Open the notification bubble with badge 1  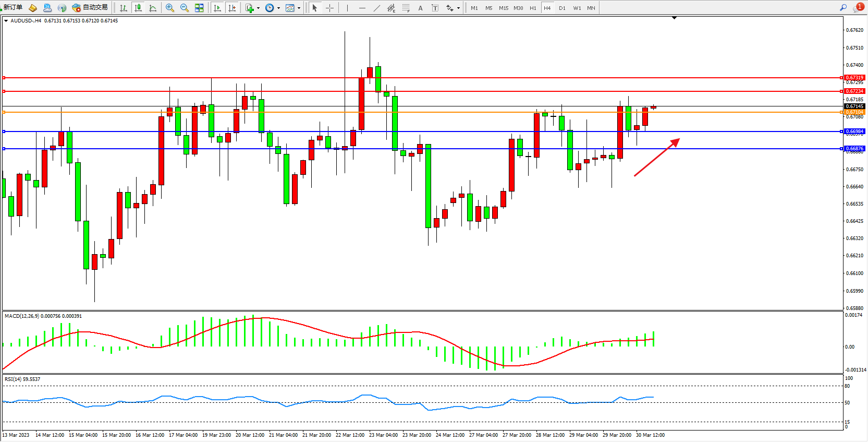(x=858, y=7)
